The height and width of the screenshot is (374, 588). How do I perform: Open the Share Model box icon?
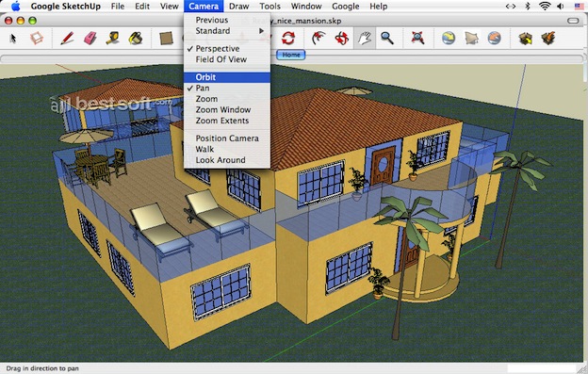pyautogui.click(x=547, y=39)
